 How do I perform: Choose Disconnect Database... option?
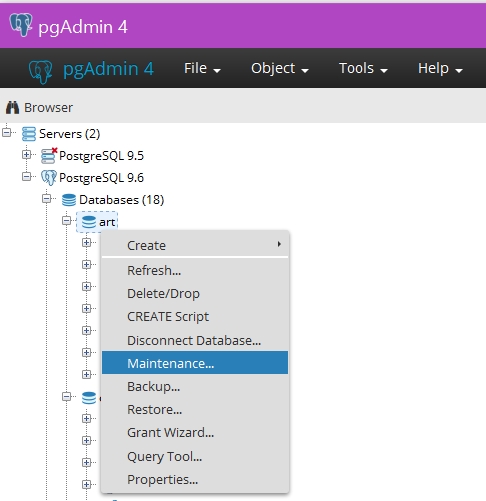point(195,340)
